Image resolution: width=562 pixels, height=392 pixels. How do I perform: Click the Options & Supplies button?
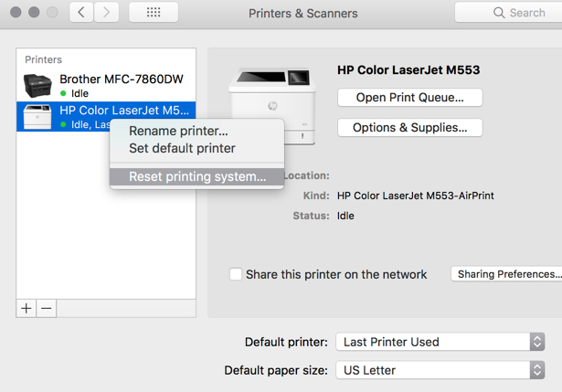(x=409, y=128)
